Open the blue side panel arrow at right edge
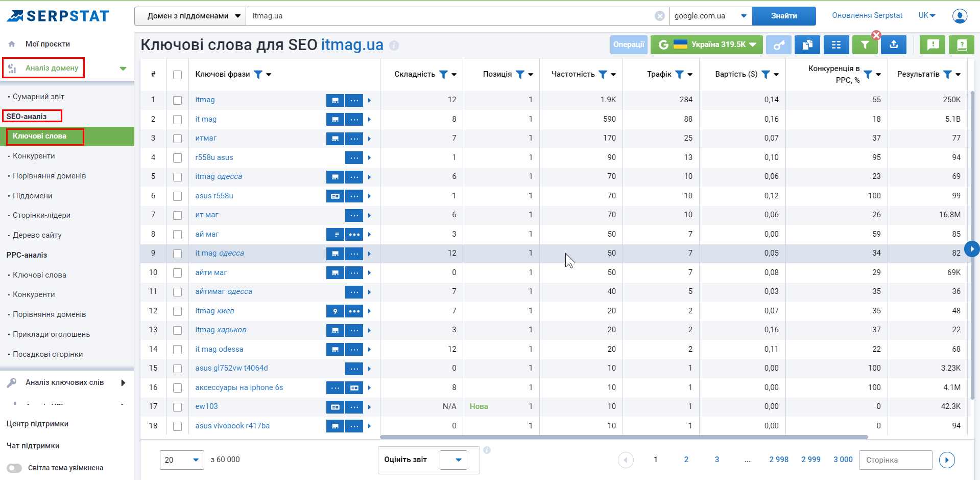Viewport: 980px width, 480px height. pos(972,249)
